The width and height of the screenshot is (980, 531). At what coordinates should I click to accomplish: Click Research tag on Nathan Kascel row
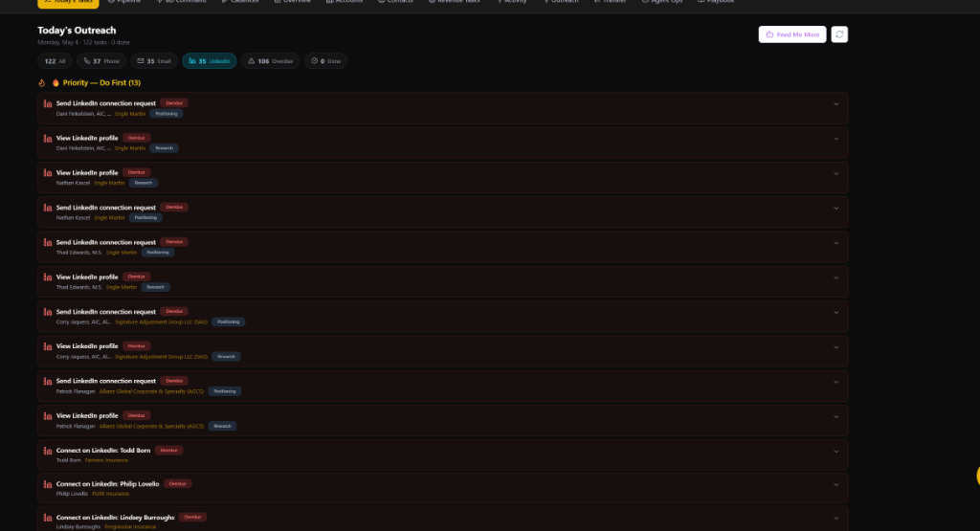point(144,183)
